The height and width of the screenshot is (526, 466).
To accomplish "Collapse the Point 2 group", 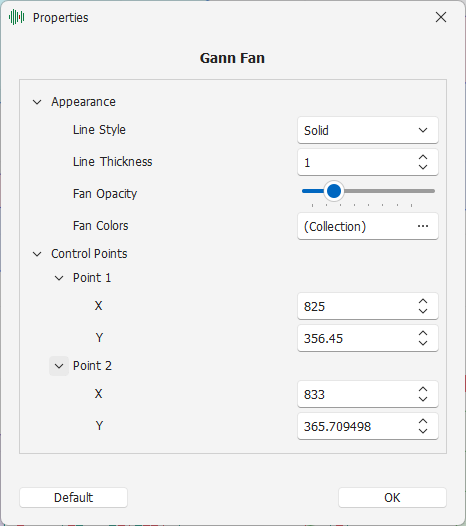I will pos(59,366).
